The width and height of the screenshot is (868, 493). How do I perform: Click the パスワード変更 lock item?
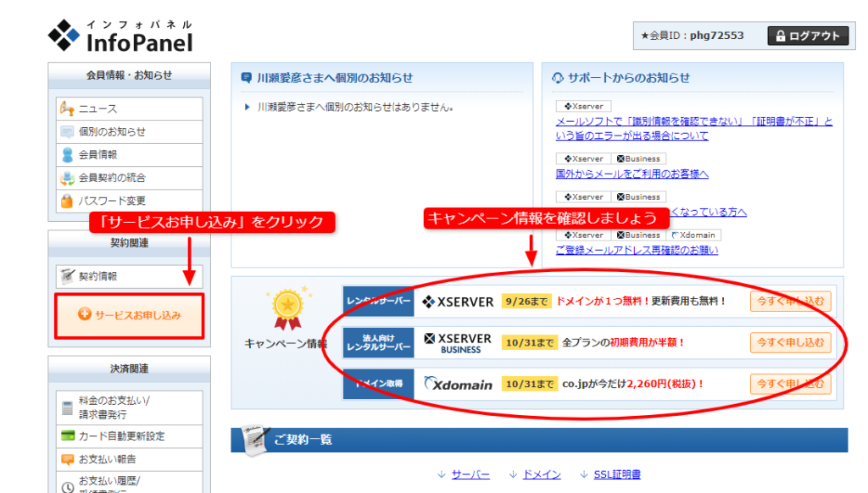pyautogui.click(x=111, y=201)
